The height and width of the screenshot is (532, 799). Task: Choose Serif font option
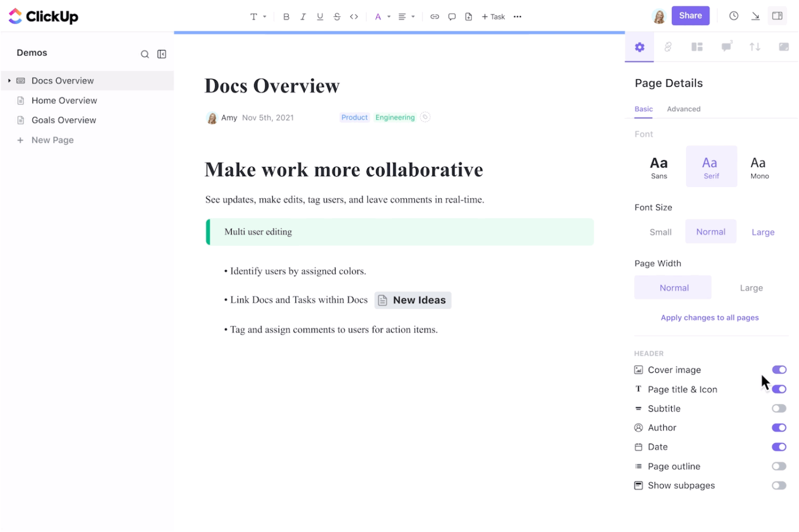click(x=711, y=166)
